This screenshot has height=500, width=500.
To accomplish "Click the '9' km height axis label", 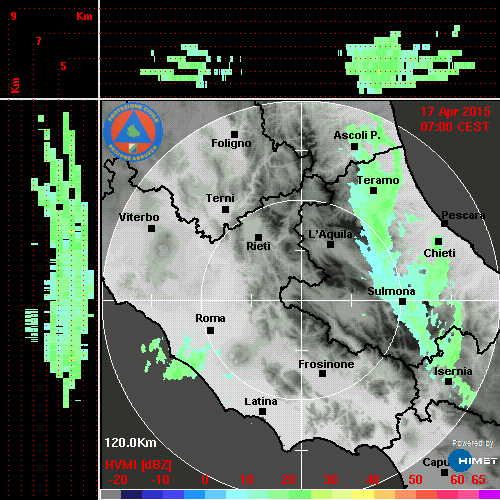I will point(13,16).
